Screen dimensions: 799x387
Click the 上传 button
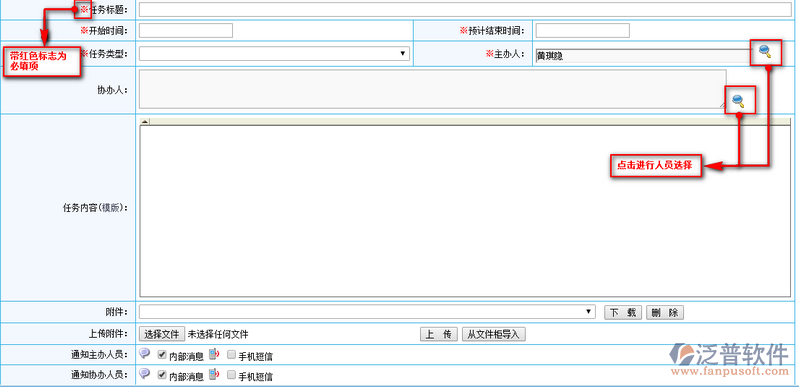439,334
